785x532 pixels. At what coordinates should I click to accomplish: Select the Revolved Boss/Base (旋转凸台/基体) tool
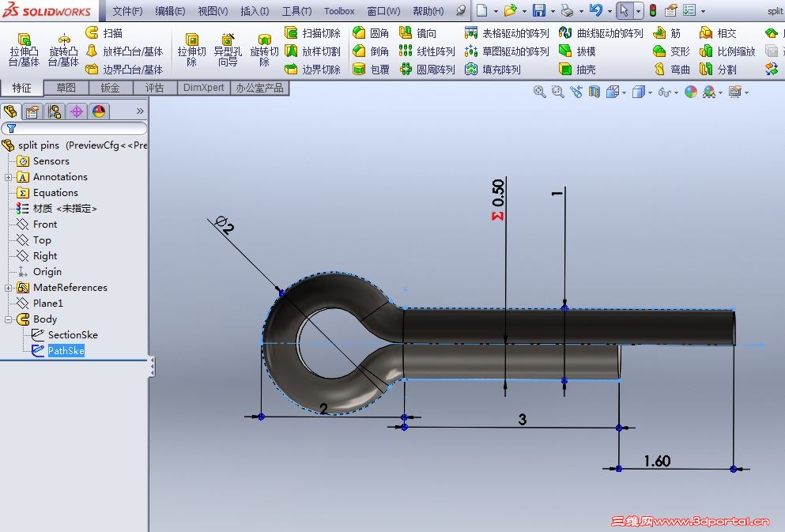tap(63, 50)
